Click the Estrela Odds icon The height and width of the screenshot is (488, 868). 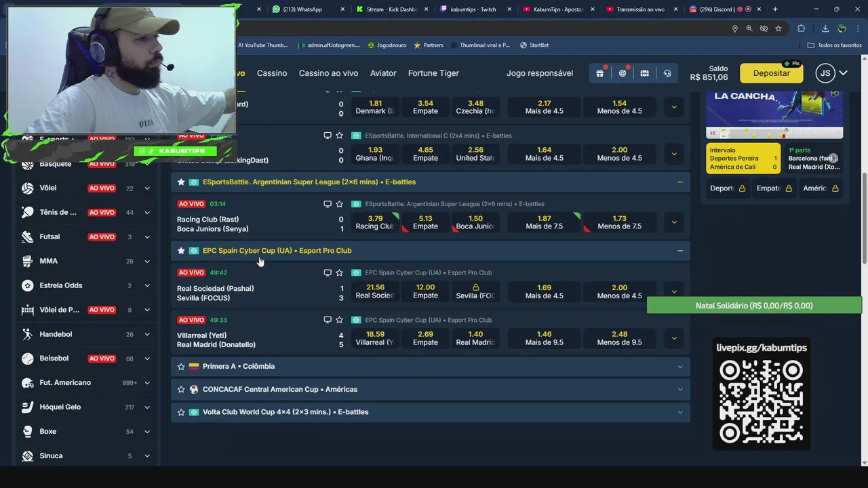[x=27, y=285]
